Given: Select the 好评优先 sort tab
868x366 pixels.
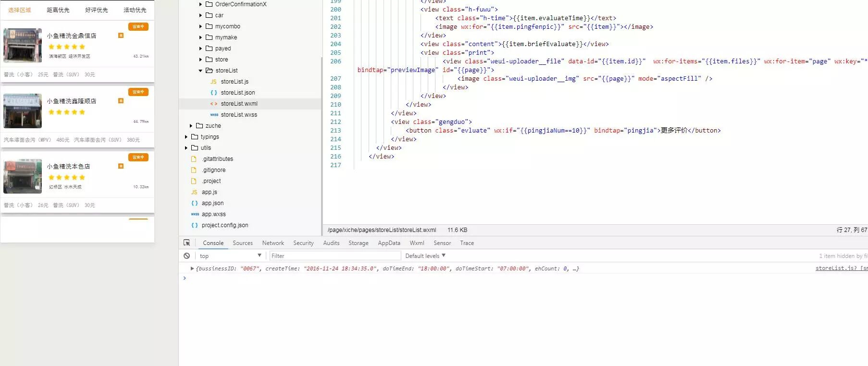Looking at the screenshot, I should (x=97, y=10).
